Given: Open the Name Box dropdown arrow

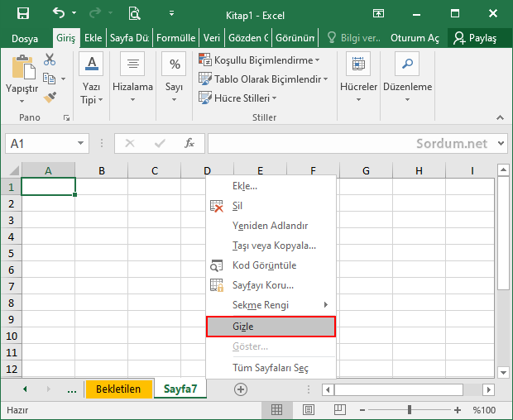Looking at the screenshot, I should click(80, 143).
